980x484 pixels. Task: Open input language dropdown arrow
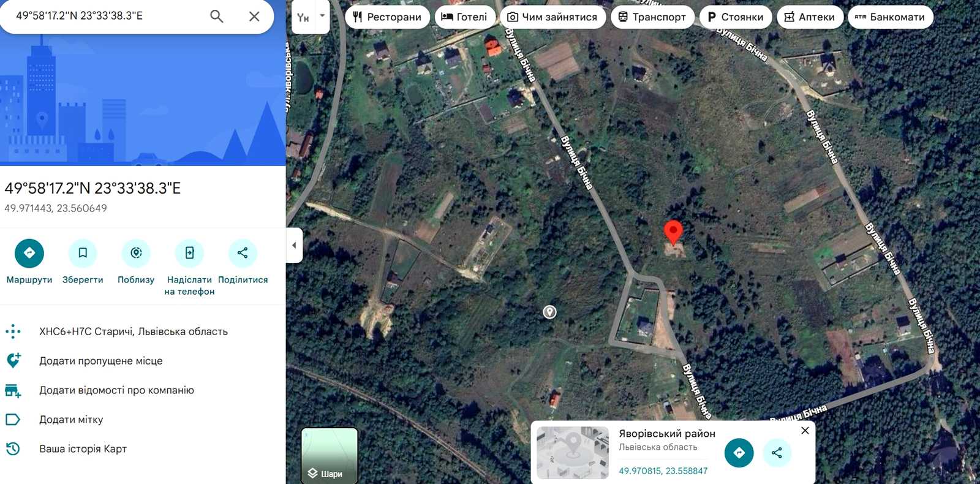pos(322,17)
